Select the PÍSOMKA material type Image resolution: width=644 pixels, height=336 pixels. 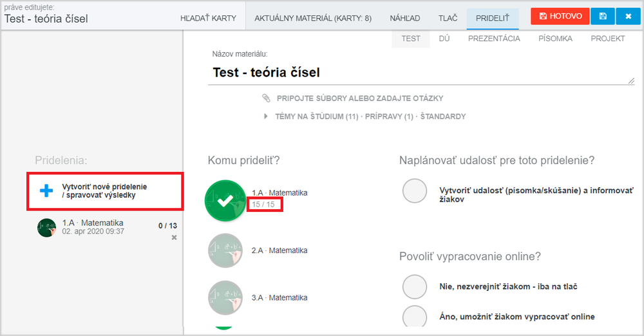(x=555, y=39)
